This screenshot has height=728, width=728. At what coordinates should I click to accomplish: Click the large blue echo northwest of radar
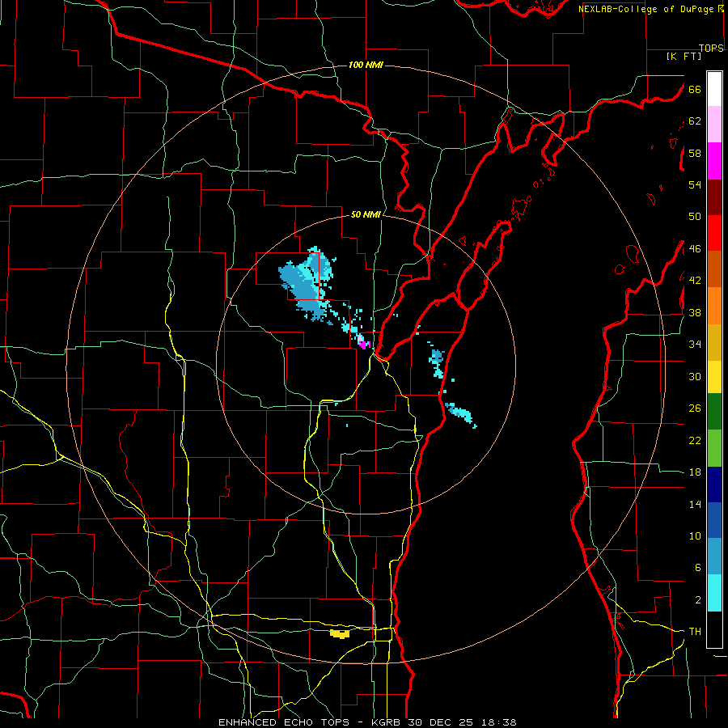tap(305, 284)
